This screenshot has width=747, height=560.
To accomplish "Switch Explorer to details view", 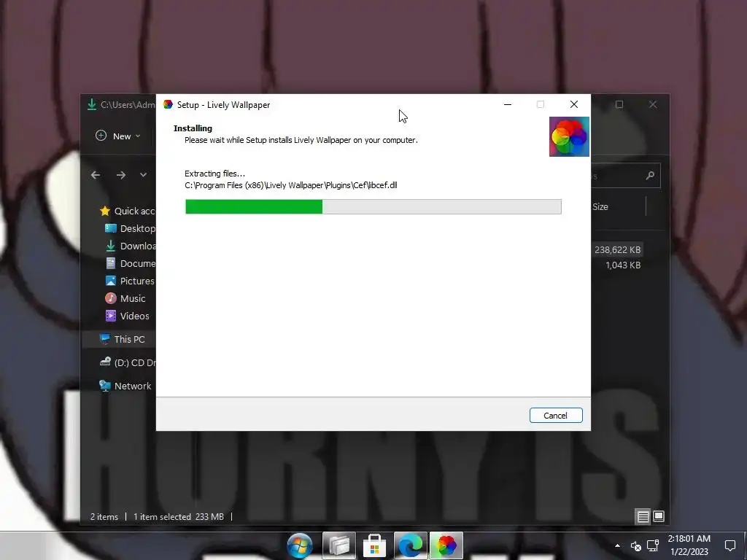I will [643, 517].
